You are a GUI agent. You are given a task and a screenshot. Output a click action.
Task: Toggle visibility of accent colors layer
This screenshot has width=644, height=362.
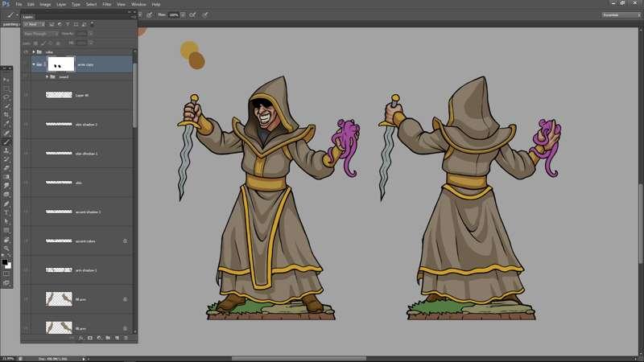click(x=27, y=241)
